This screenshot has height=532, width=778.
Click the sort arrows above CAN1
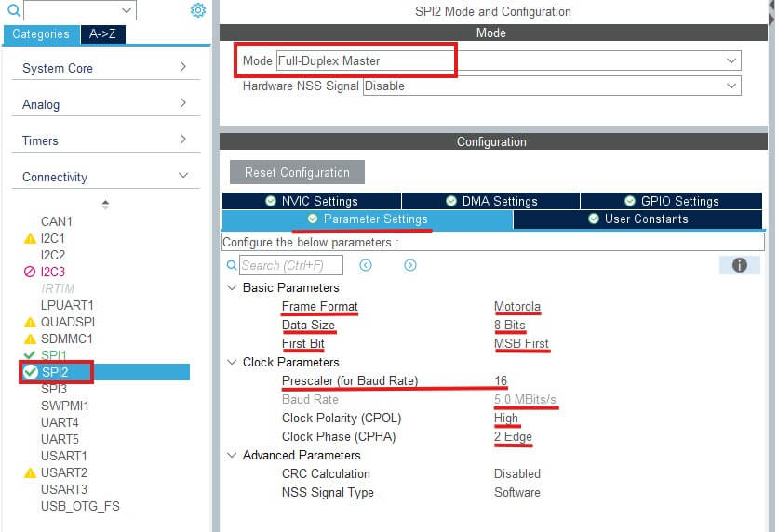[105, 204]
